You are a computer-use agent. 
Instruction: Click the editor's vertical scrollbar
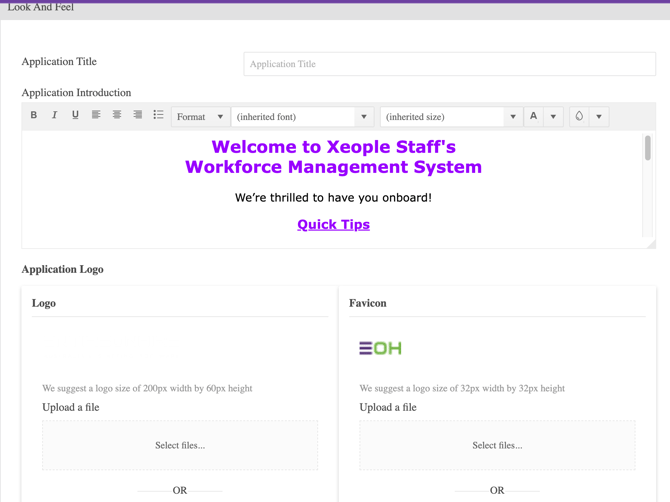pyautogui.click(x=648, y=149)
